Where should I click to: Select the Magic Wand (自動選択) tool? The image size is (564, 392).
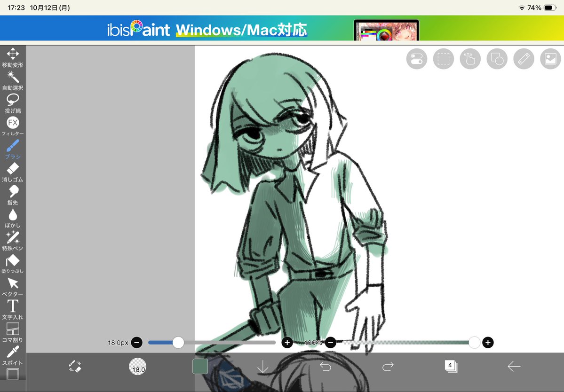pos(13,80)
